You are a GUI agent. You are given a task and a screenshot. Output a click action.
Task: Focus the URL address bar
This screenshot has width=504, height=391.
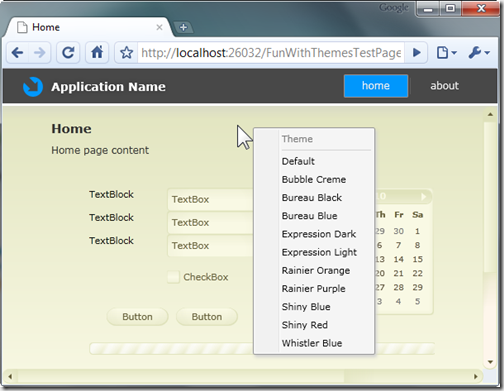pos(271,53)
